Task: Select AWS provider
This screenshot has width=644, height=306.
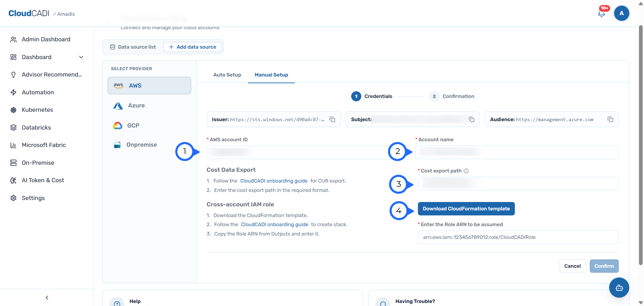Action: [149, 86]
